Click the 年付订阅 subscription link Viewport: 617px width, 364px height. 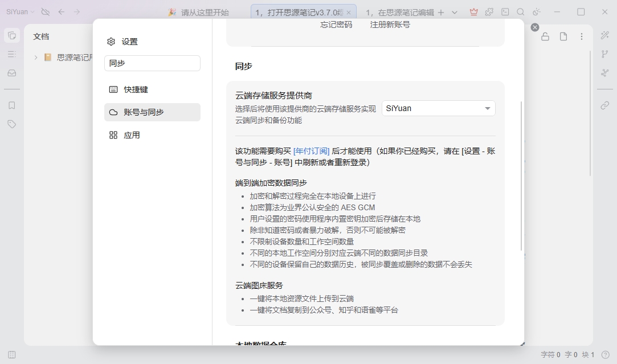[311, 151]
